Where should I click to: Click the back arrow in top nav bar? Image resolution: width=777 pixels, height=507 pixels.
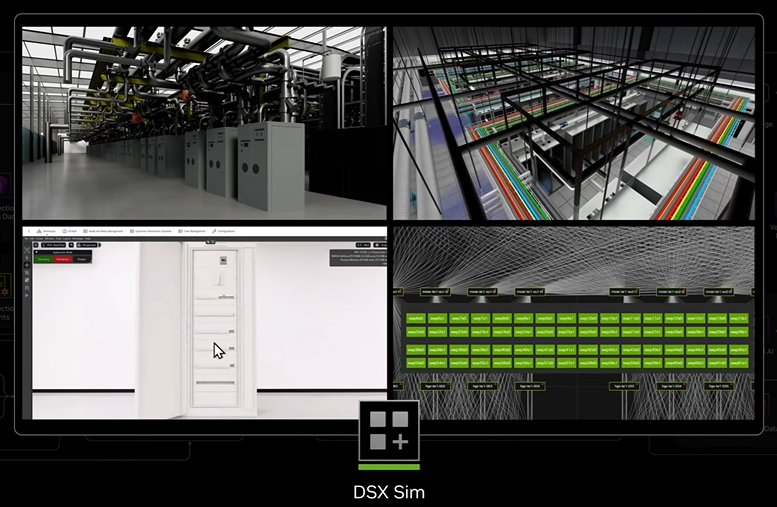(x=27, y=230)
